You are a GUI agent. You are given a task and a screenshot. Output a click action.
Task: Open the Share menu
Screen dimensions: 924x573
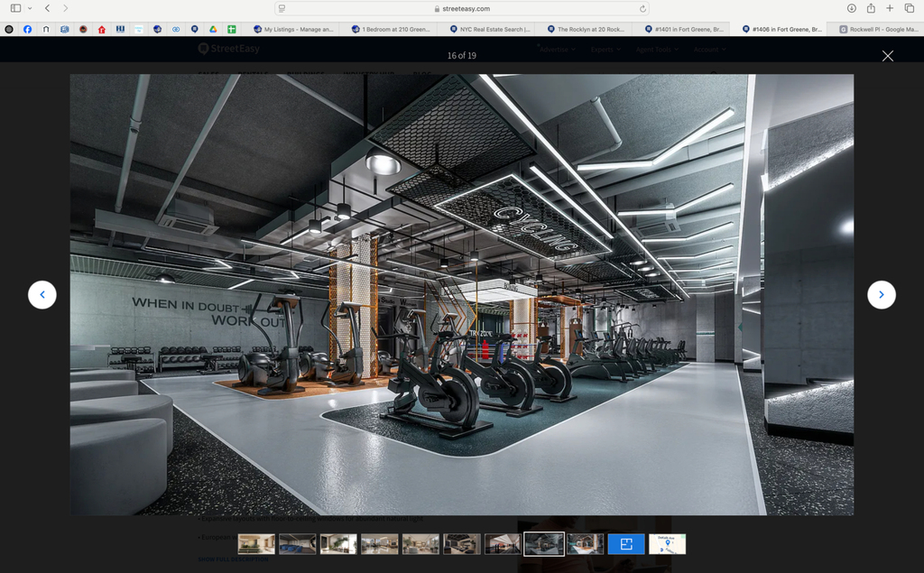pyautogui.click(x=871, y=8)
